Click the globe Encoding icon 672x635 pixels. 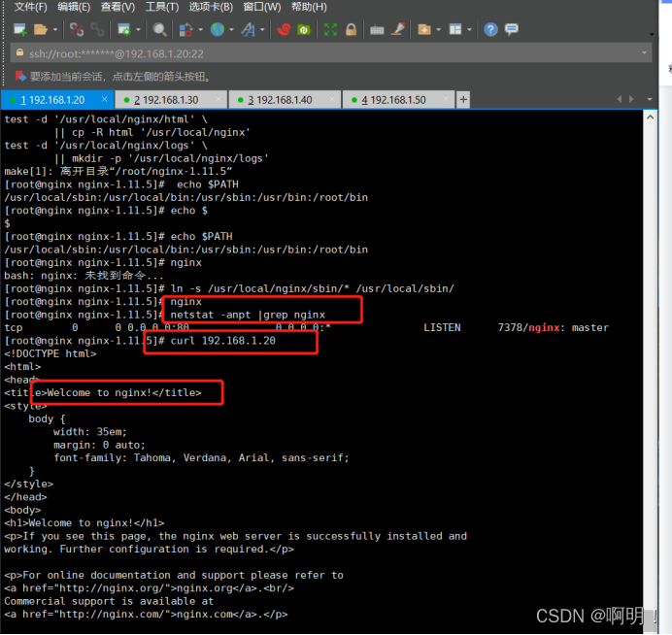pyautogui.click(x=218, y=29)
